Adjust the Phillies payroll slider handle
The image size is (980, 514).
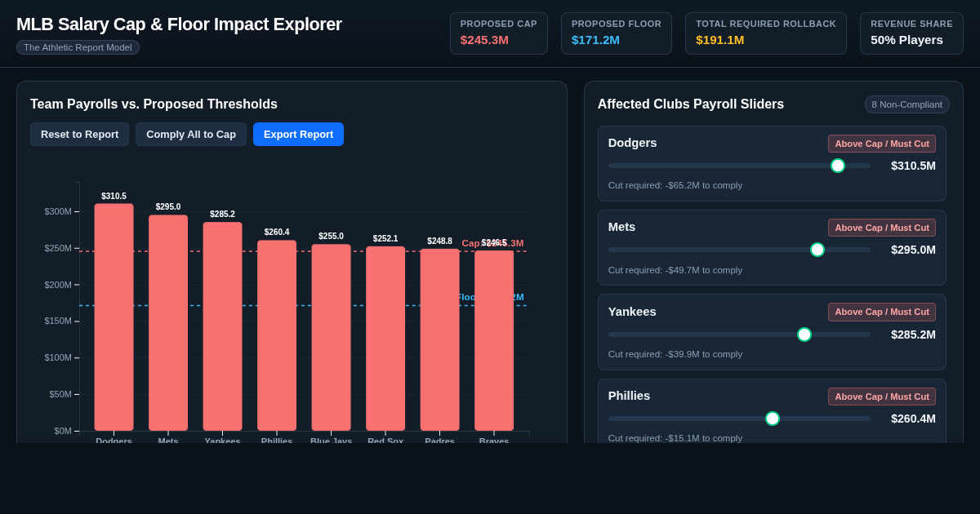click(x=773, y=419)
